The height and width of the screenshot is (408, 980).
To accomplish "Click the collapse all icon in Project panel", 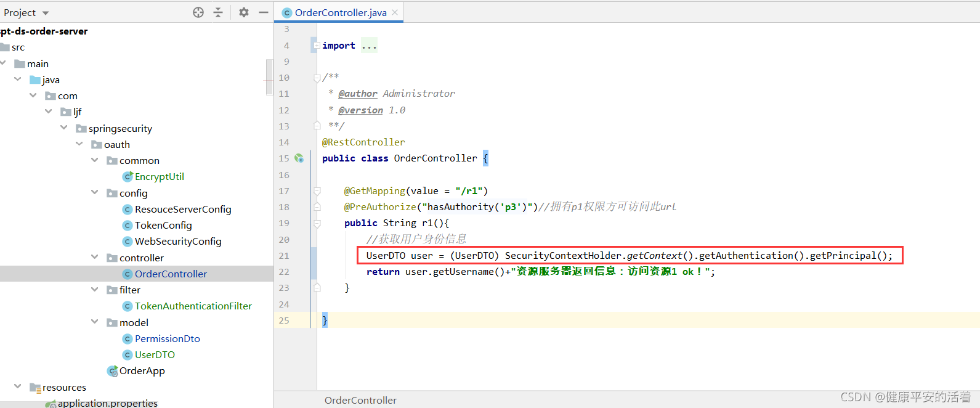I will pos(218,12).
